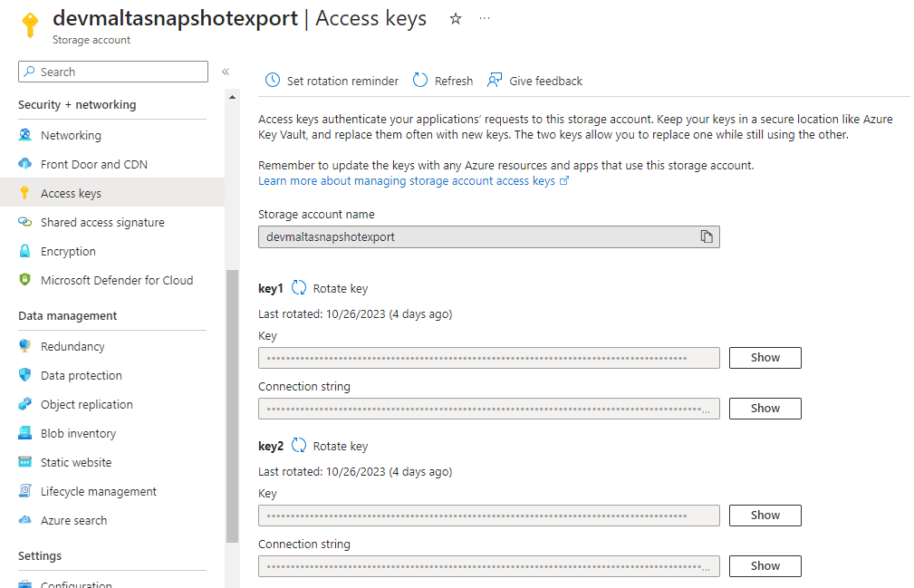
Task: Click the Security + networking section header
Action: (x=77, y=105)
